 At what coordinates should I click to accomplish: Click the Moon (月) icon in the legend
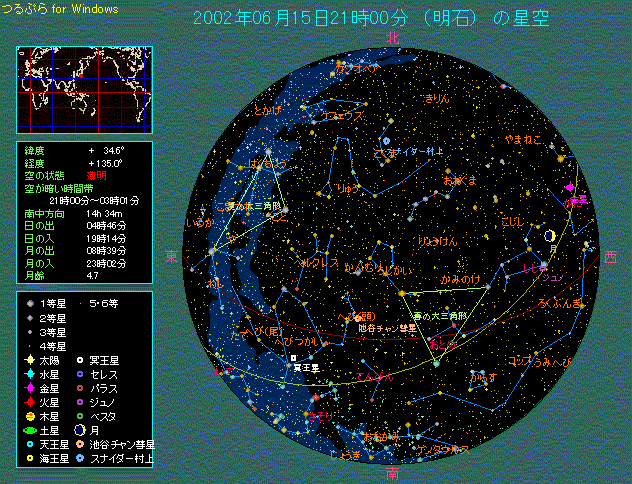click(80, 430)
